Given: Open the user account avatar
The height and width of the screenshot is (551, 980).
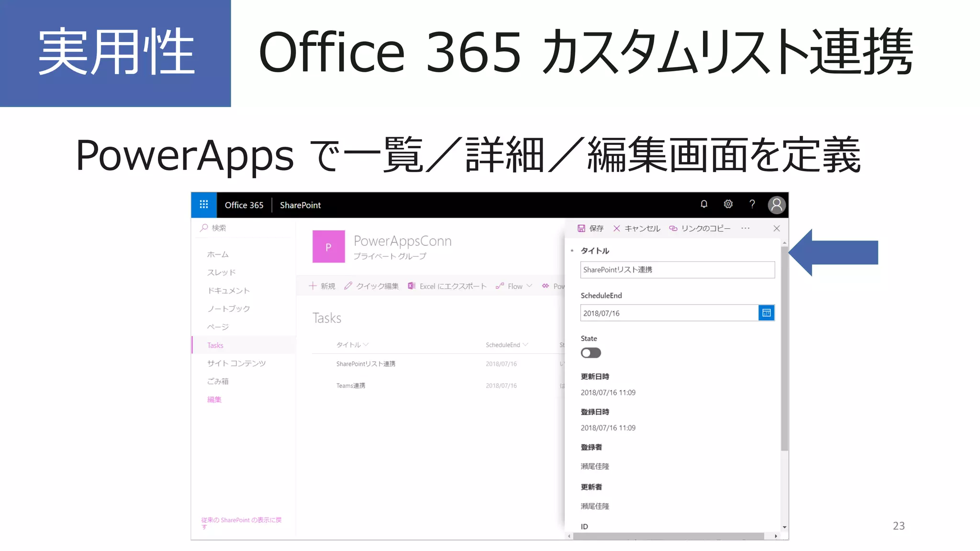Looking at the screenshot, I should click(x=777, y=205).
